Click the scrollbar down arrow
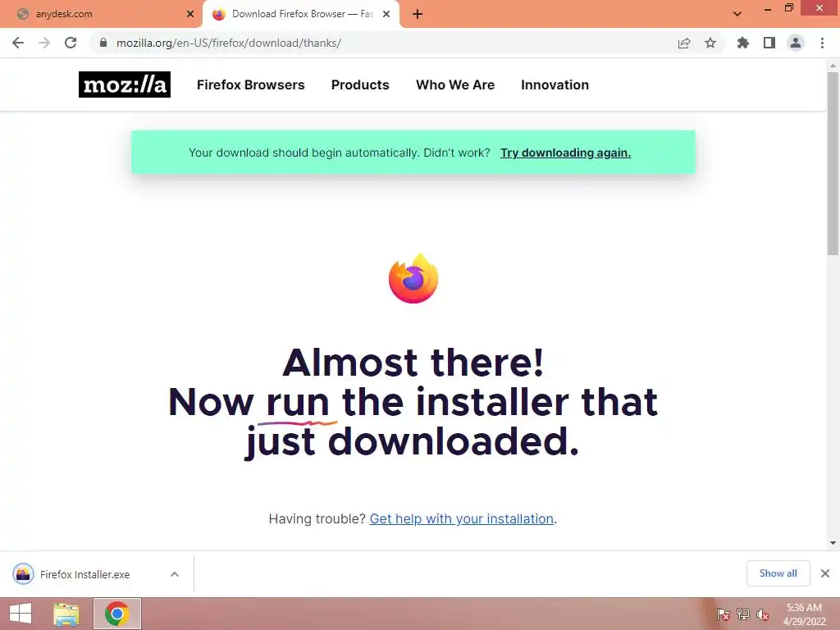The width and height of the screenshot is (840, 630). pos(833,543)
